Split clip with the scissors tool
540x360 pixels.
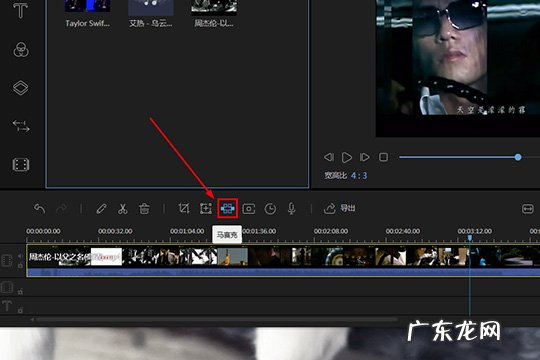[x=123, y=208]
